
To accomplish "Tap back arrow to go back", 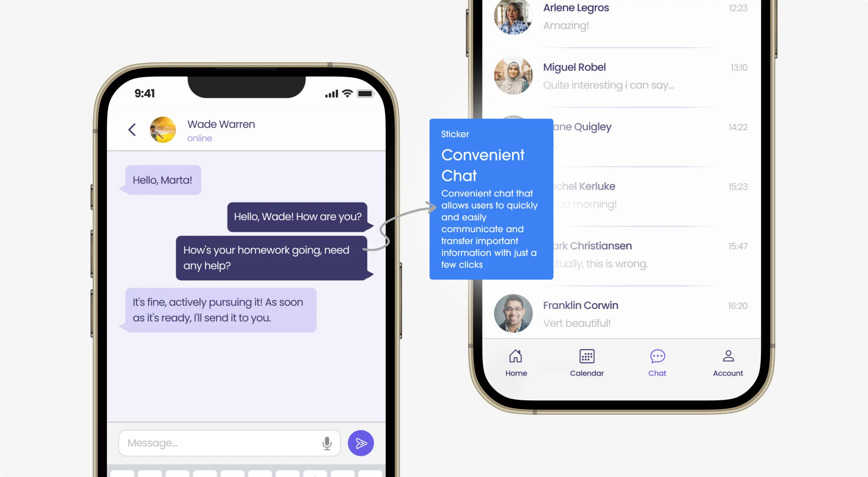I will tap(132, 130).
